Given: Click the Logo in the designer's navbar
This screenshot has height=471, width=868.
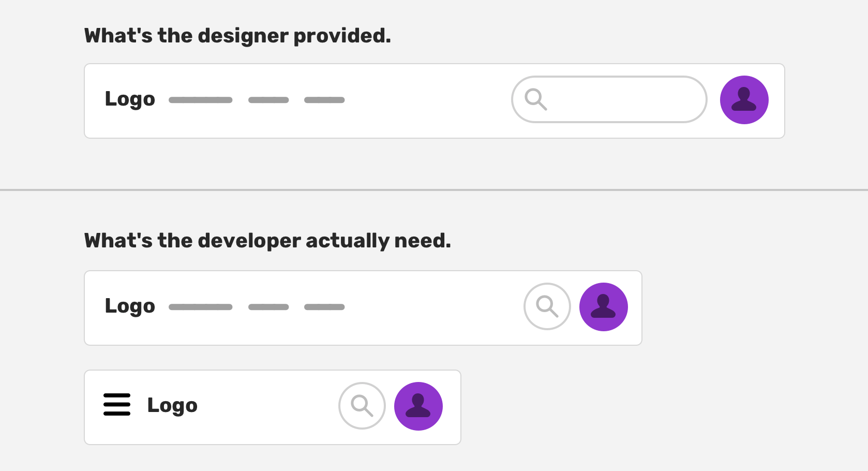Looking at the screenshot, I should tap(130, 99).
